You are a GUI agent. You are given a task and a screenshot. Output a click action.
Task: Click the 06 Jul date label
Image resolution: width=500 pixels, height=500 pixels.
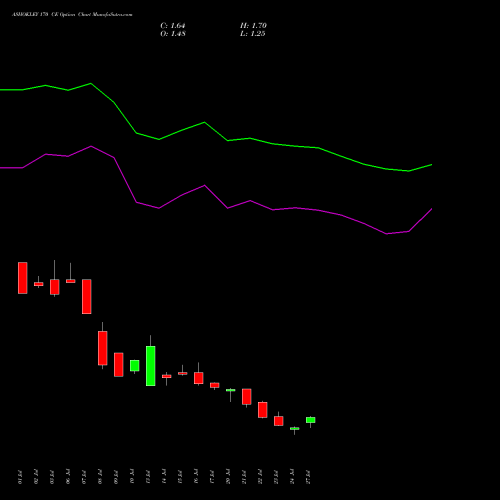tap(68, 477)
